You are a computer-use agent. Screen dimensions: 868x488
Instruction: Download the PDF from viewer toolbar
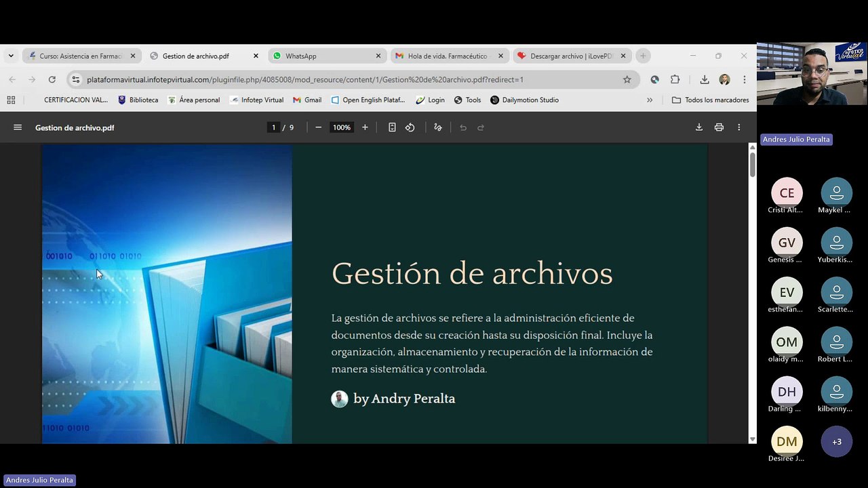pos(699,127)
